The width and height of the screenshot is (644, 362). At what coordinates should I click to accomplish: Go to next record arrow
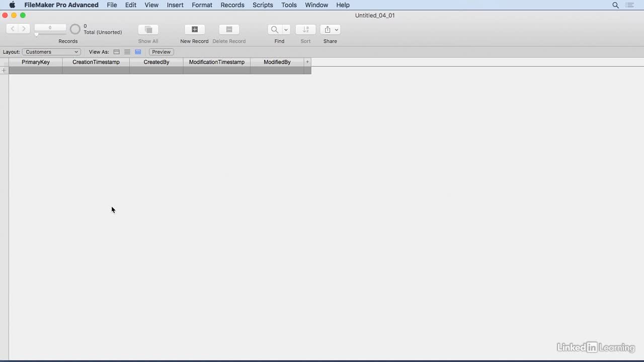coord(24,29)
